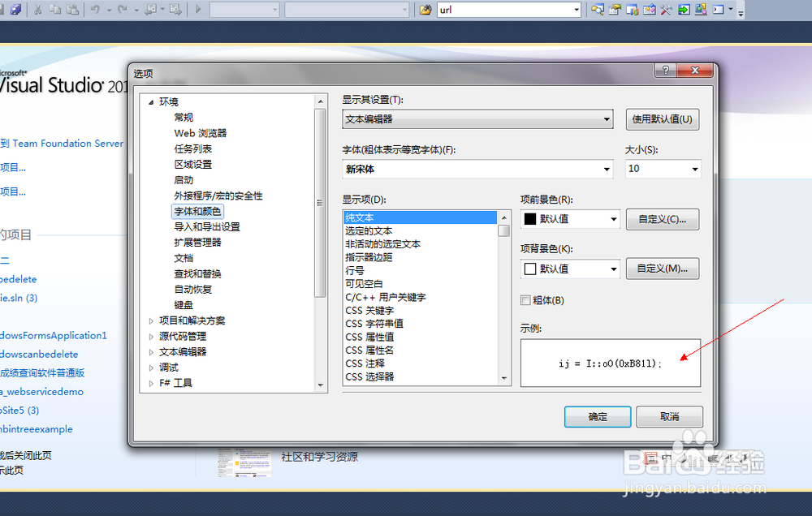Click the Cut scissors icon
Image resolution: width=812 pixels, height=516 pixels.
(x=38, y=9)
